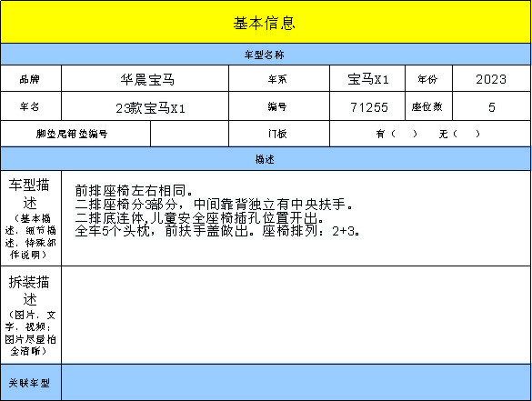Select the 品牌 label cell
Viewport: 532px width, 401px height.
pos(31,79)
